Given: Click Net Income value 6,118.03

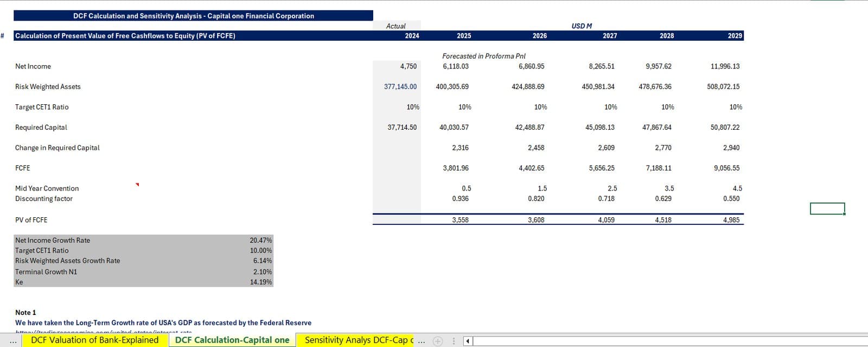Looking at the screenshot, I should point(456,66).
